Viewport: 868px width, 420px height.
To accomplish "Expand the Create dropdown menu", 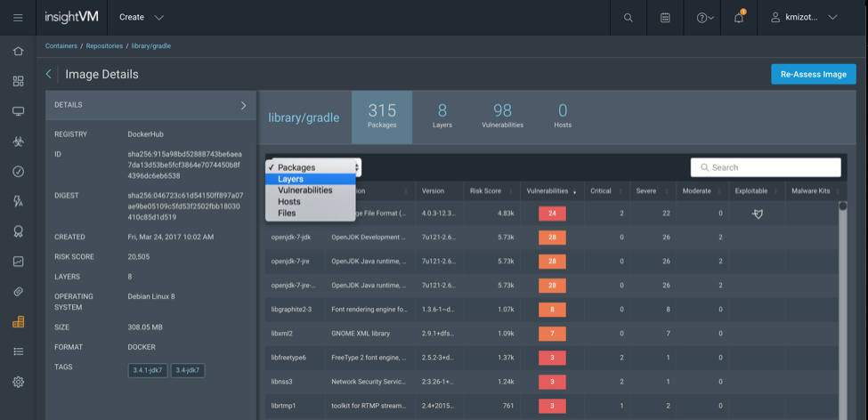I will (142, 18).
